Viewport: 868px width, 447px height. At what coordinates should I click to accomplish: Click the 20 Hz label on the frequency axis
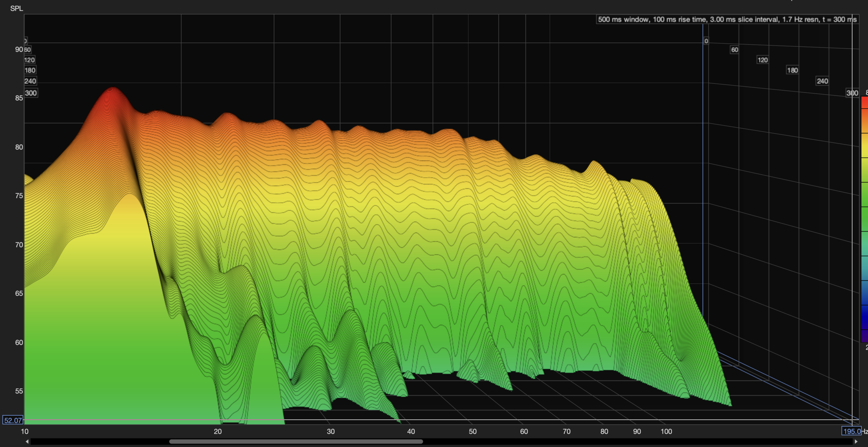click(218, 431)
